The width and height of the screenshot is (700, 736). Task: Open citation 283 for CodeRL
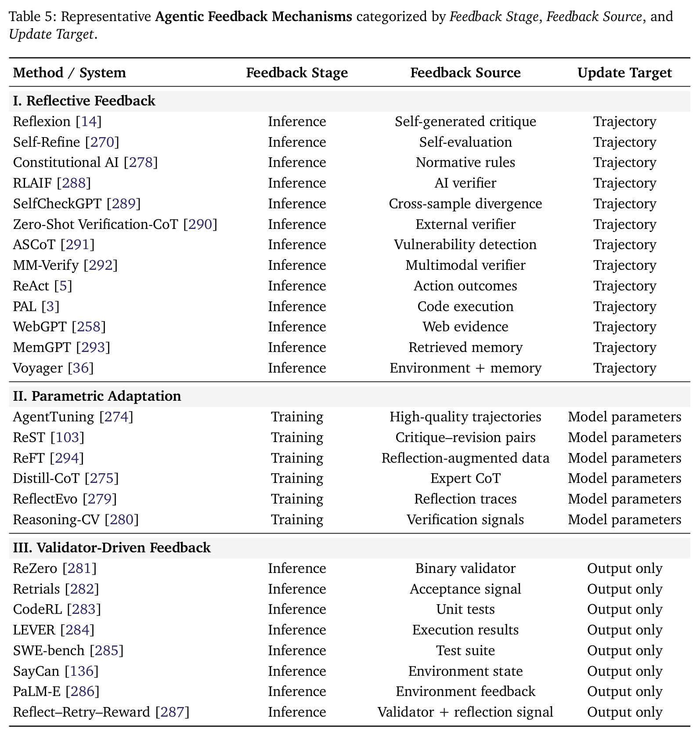pos(84,609)
